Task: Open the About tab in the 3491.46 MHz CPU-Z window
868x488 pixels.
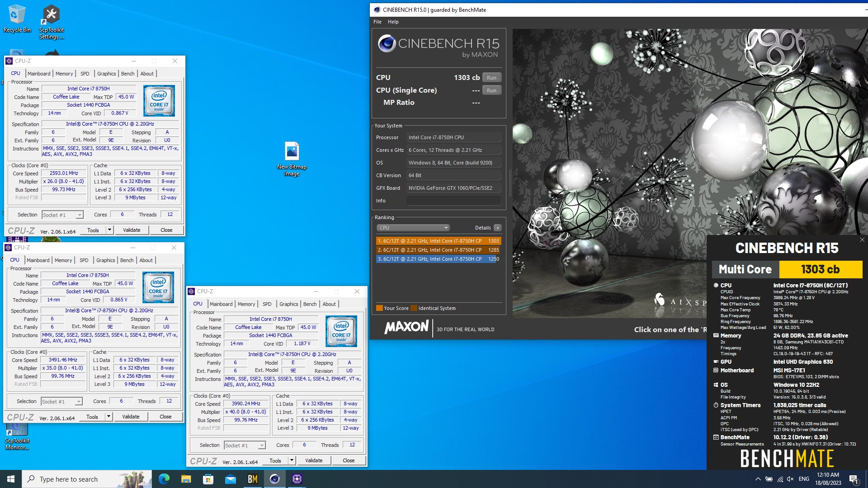Action: [x=146, y=260]
